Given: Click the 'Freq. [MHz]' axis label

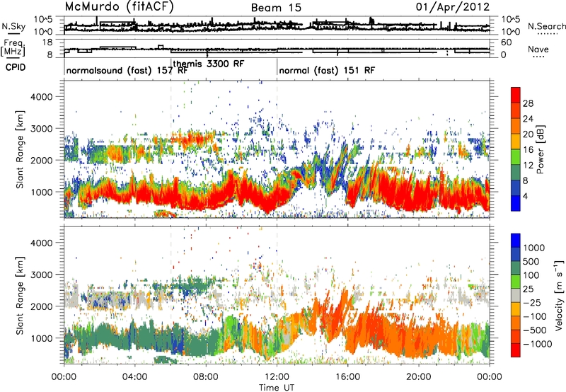Looking at the screenshot, I should tap(13, 47).
